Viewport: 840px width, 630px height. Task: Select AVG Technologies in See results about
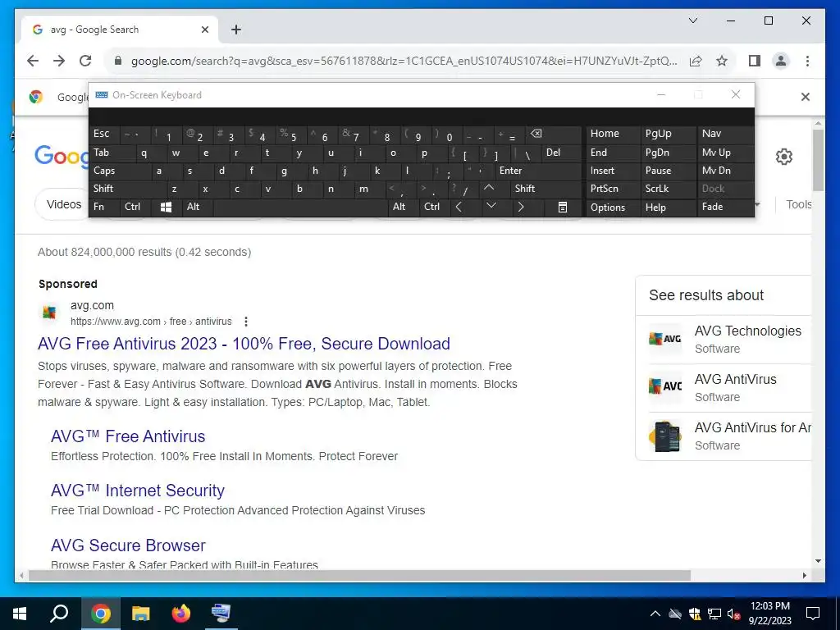[x=729, y=339]
